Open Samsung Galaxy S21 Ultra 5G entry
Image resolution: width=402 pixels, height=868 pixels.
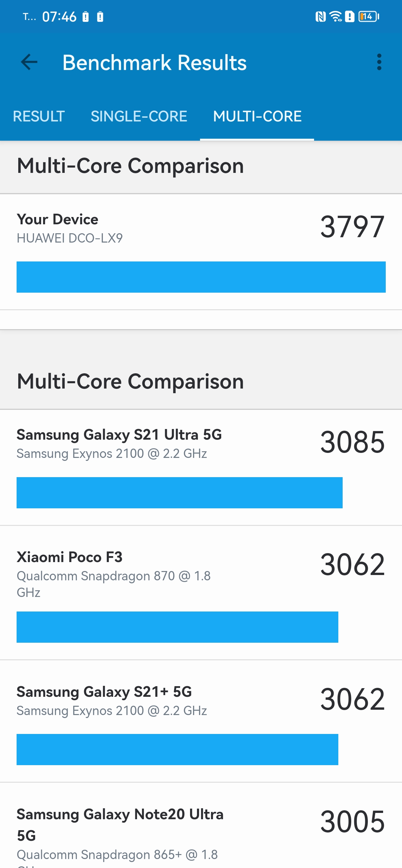(201, 468)
